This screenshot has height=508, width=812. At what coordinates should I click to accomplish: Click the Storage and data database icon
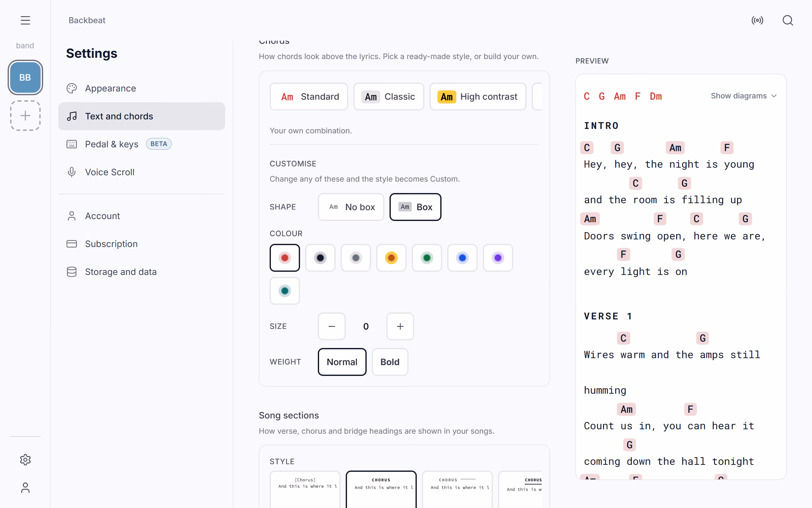point(71,272)
